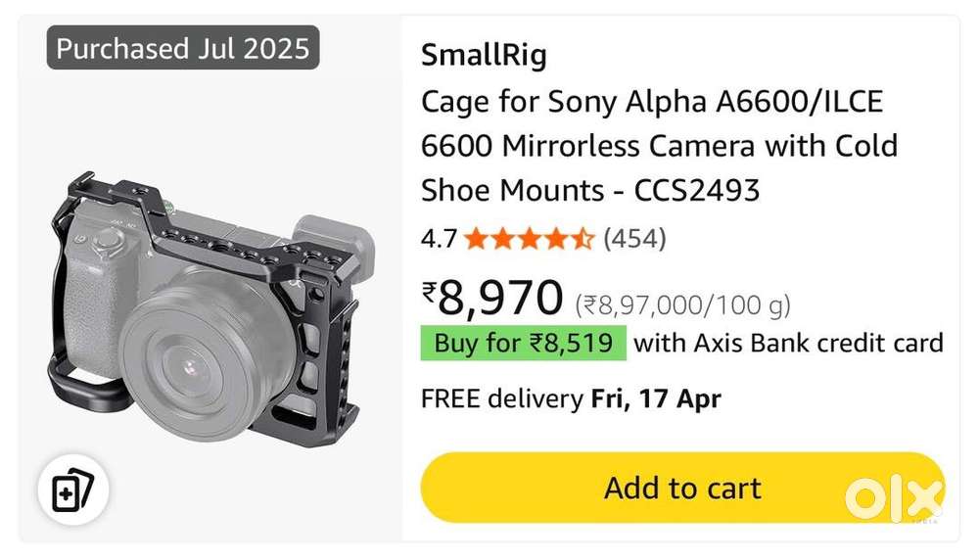Image resolution: width=979 pixels, height=560 pixels.
Task: Click the 8,970 price amount
Action: click(501, 299)
